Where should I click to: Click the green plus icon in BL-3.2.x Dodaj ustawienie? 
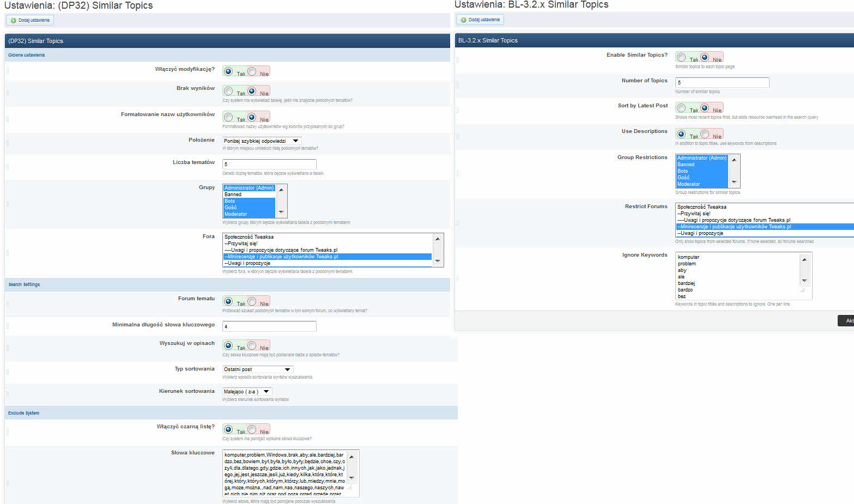pos(464,20)
